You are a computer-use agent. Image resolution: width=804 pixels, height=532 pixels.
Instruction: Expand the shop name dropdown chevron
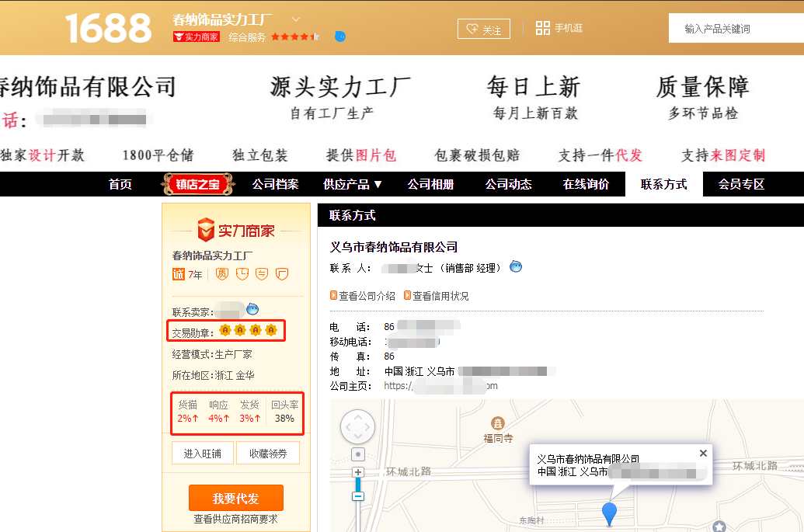click(x=296, y=19)
